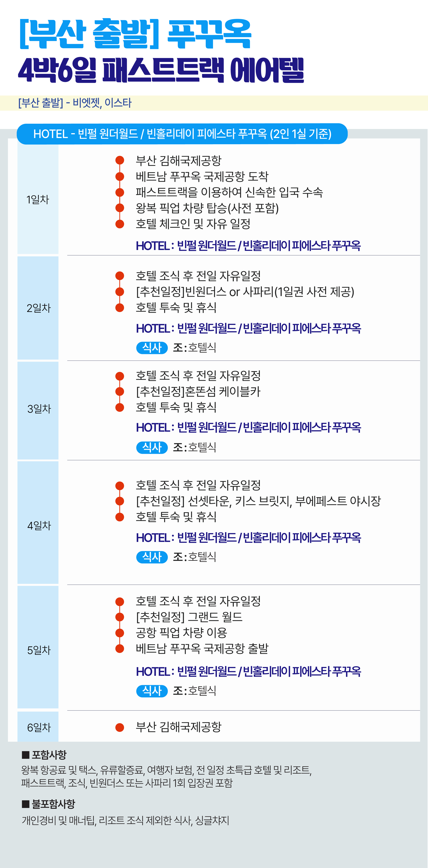Click the 식사 badge in the 2일차 section
The width and height of the screenshot is (428, 868).
pyautogui.click(x=152, y=347)
